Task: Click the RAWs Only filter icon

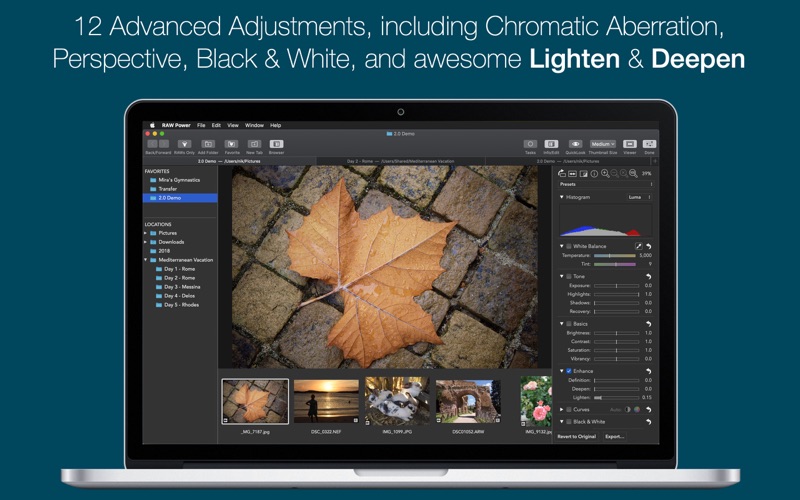Action: click(x=184, y=144)
